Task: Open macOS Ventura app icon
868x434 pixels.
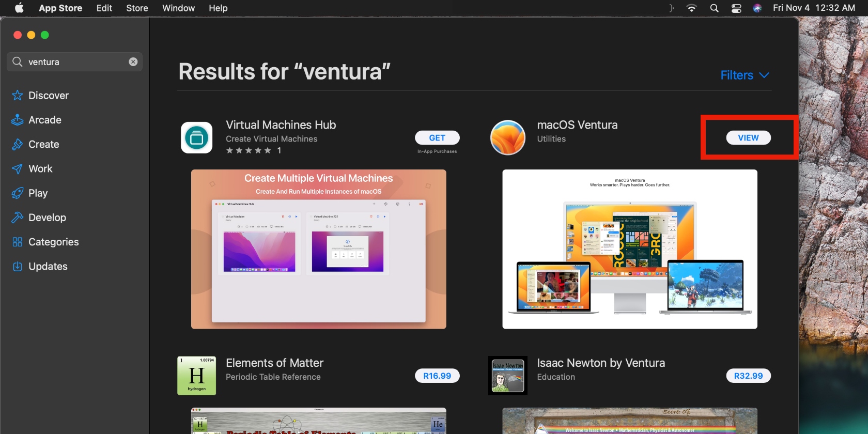Action: click(508, 138)
